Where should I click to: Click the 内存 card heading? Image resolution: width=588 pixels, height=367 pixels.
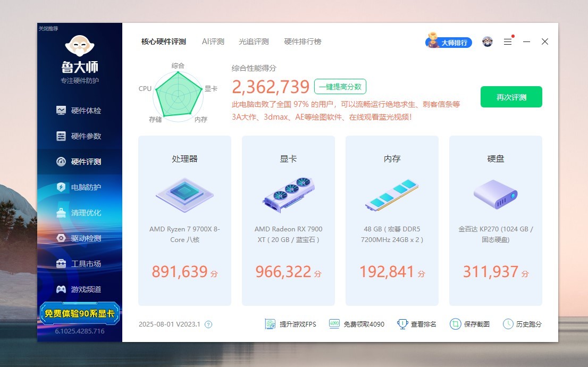point(392,159)
